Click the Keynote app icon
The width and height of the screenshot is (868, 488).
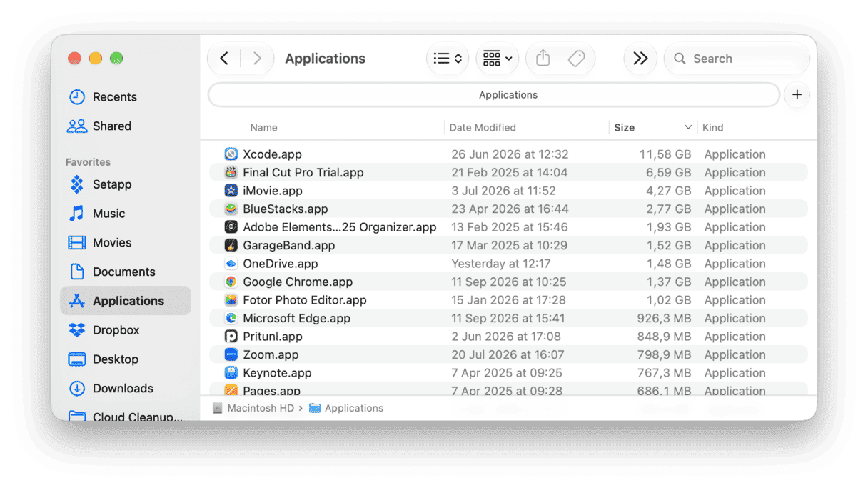(231, 373)
